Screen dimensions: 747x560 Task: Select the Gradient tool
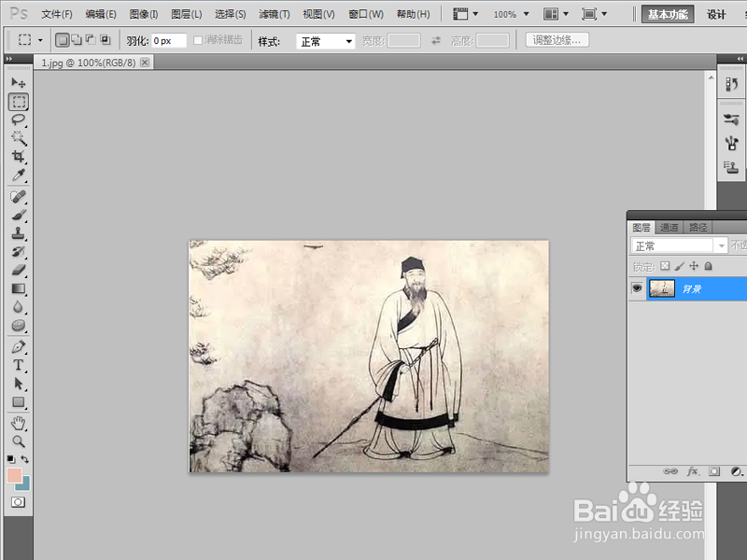[x=19, y=288]
